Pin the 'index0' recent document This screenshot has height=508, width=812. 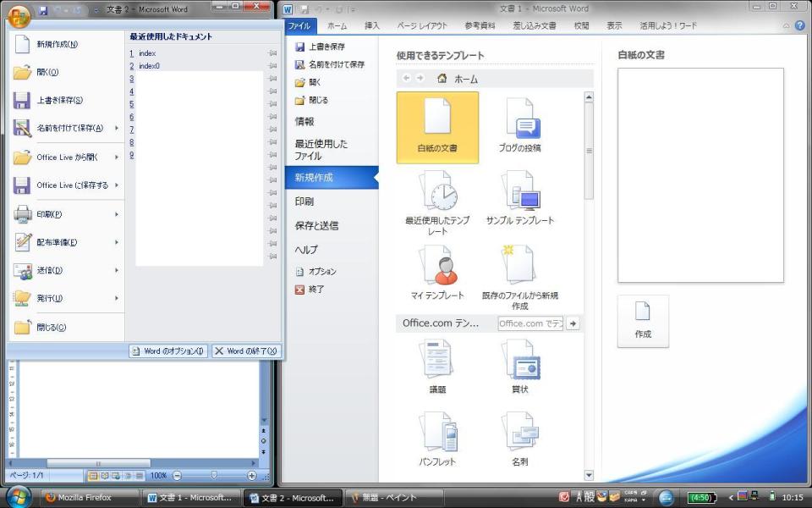(x=272, y=66)
